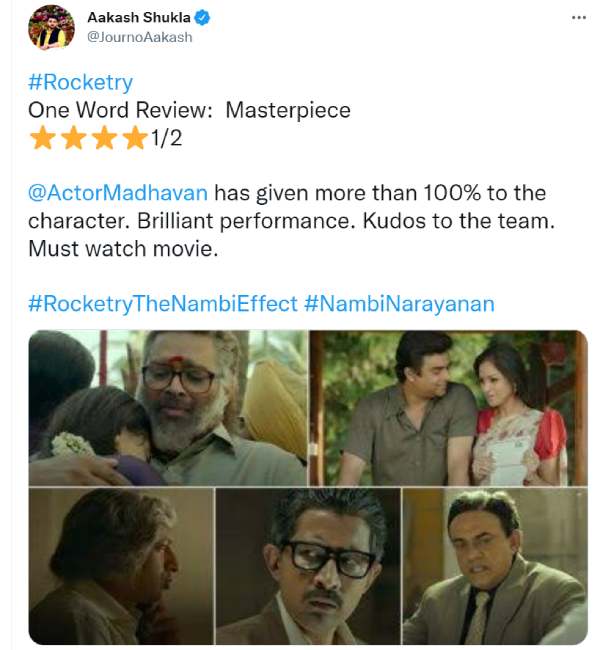Open the #Rocketry hashtag
The image size is (600, 650).
(x=80, y=82)
